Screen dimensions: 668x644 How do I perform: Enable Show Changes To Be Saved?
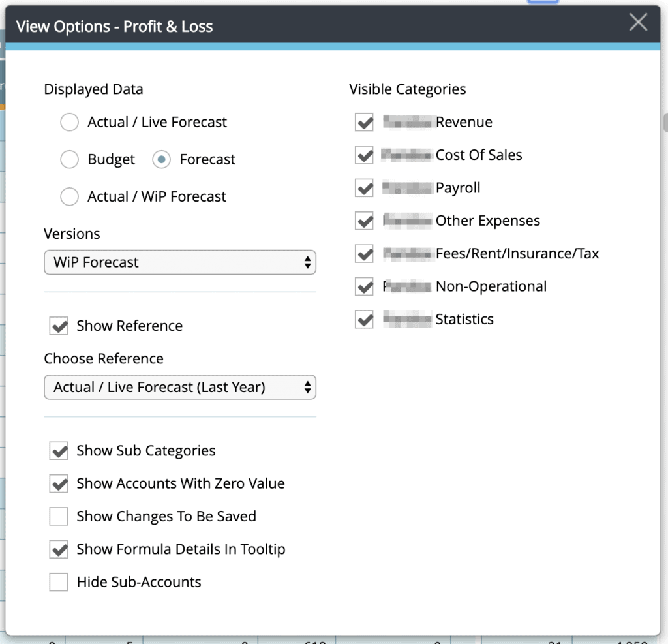click(59, 517)
